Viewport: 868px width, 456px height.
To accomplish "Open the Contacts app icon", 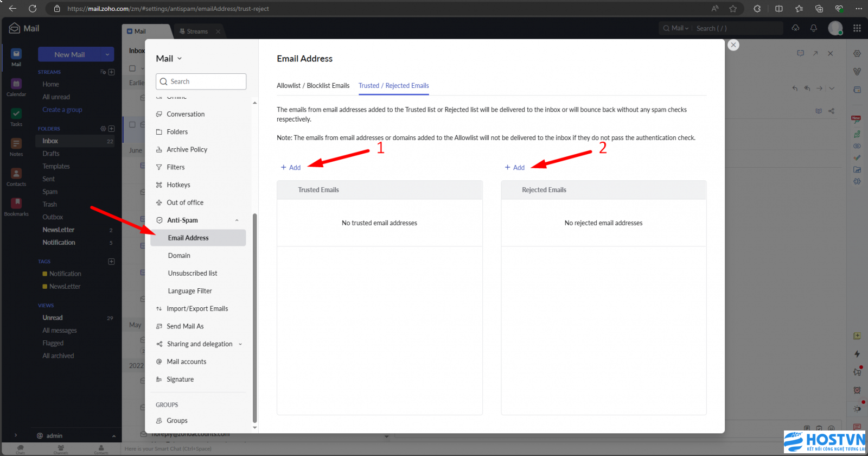I will pos(16,174).
